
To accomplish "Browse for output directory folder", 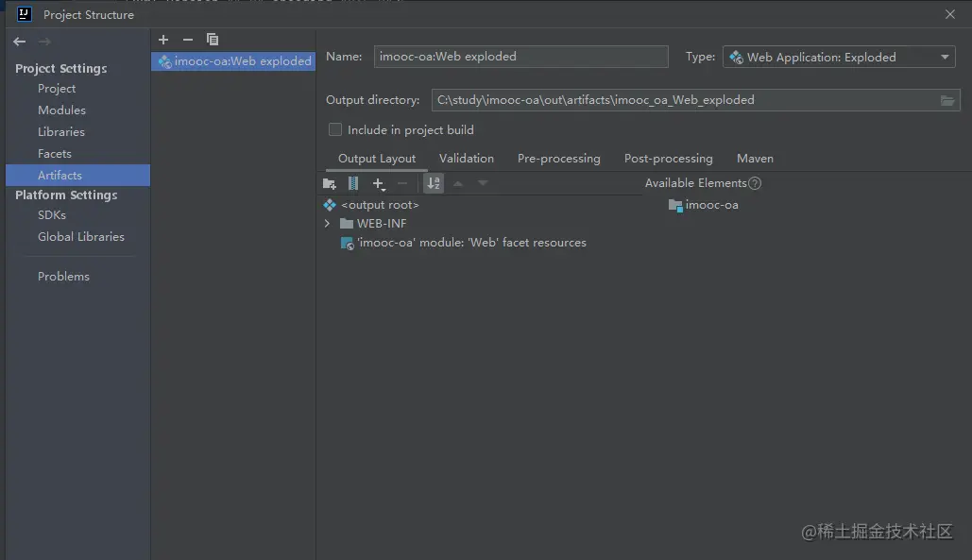I will pyautogui.click(x=947, y=100).
